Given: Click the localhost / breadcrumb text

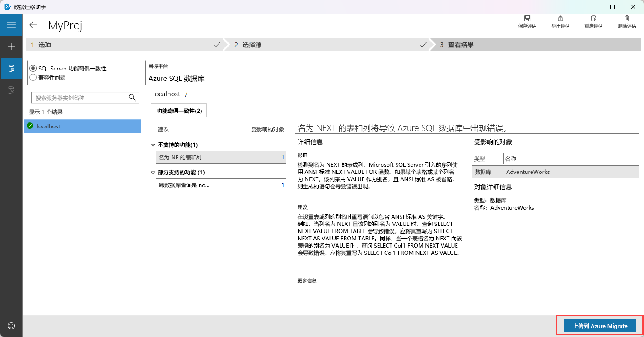Looking at the screenshot, I should pyautogui.click(x=170, y=94).
